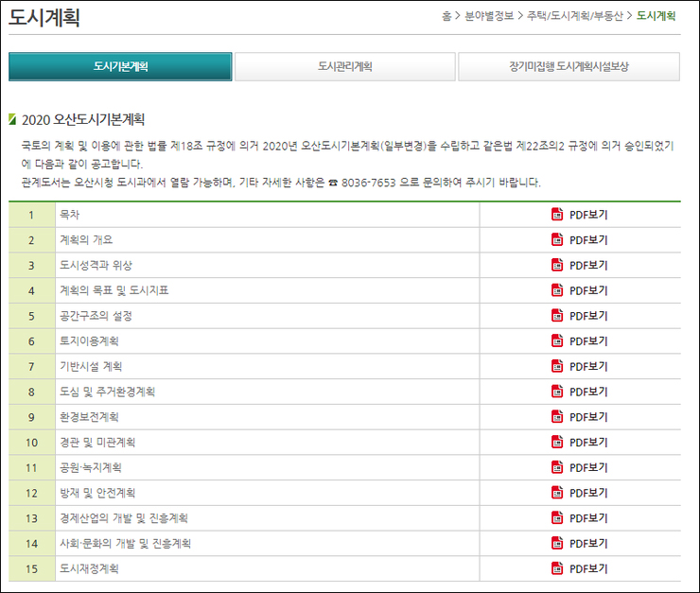Open PDF보기 link for 방재 및 안전계획
This screenshot has height=593, width=700.
point(587,493)
